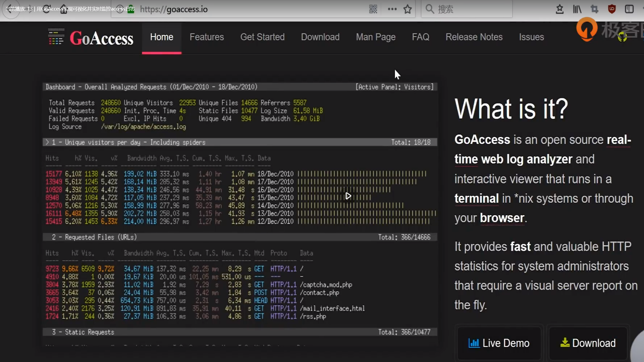Open the Man Page nav link
Viewport: 644px width, 362px height.
pyautogui.click(x=376, y=37)
